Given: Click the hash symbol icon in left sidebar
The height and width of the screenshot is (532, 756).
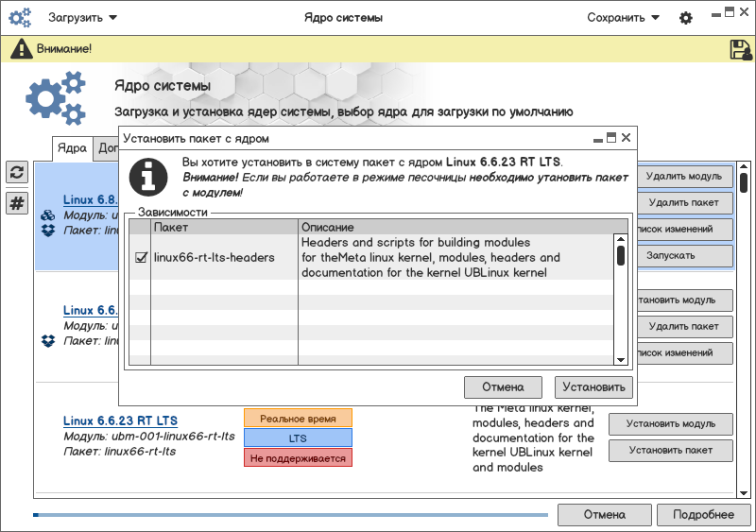Looking at the screenshot, I should click(x=17, y=203).
